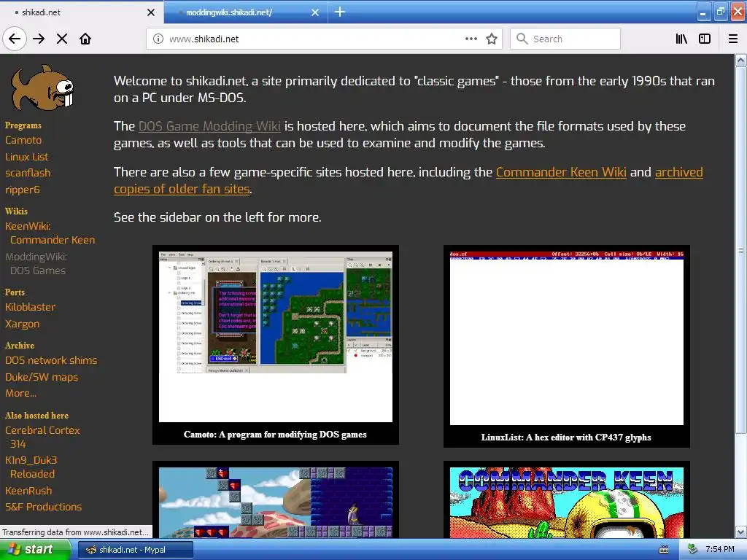The width and height of the screenshot is (747, 560).
Task: Click the forward navigation arrow
Action: 39,39
